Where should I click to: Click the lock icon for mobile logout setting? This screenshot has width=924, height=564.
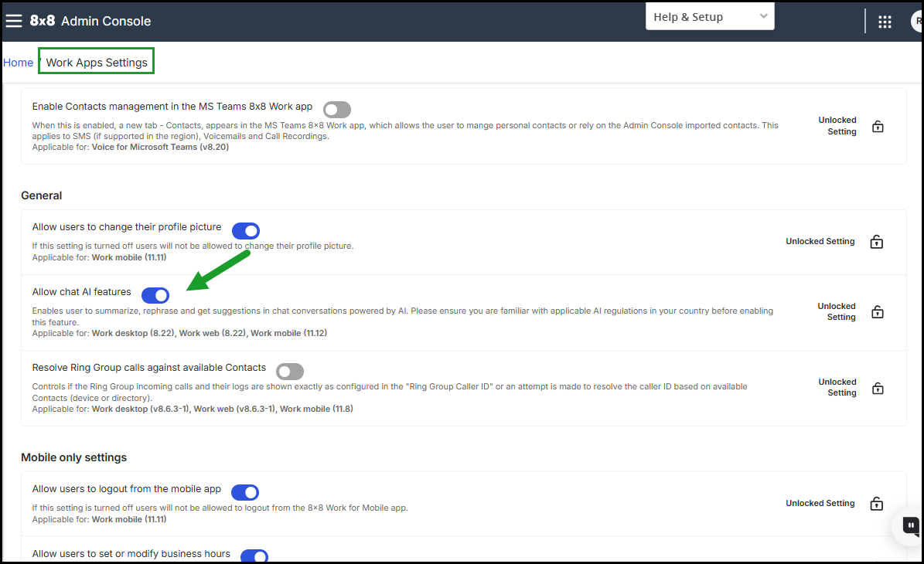click(876, 504)
